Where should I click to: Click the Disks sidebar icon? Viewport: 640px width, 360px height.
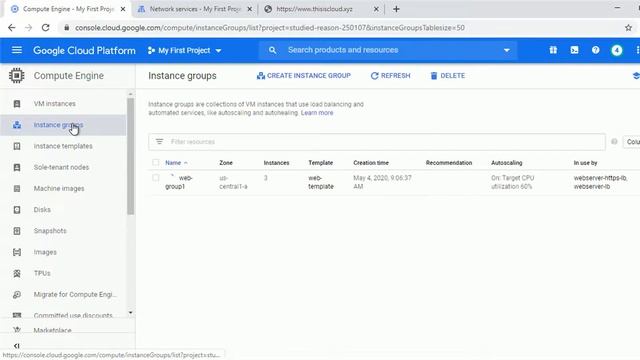point(17,210)
